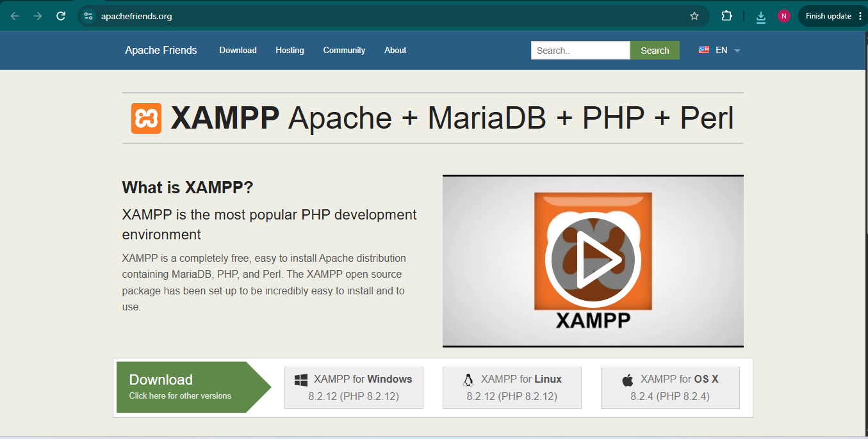Bookmark this page with star icon

click(x=694, y=16)
